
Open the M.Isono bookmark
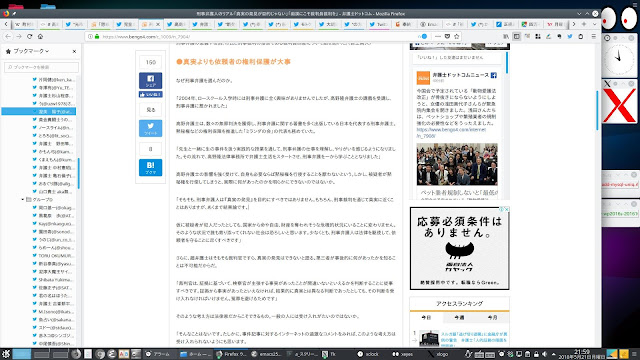pyautogui.click(x=53, y=311)
